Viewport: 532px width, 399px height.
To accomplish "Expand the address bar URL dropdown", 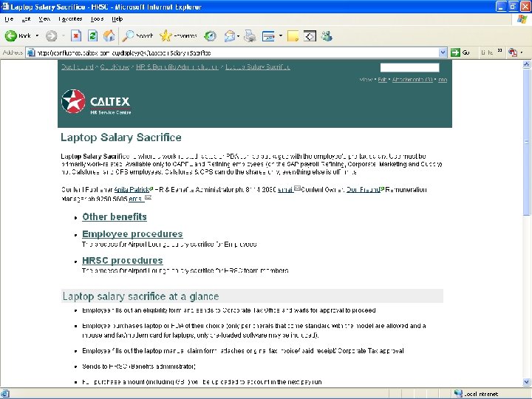I will (x=443, y=52).
